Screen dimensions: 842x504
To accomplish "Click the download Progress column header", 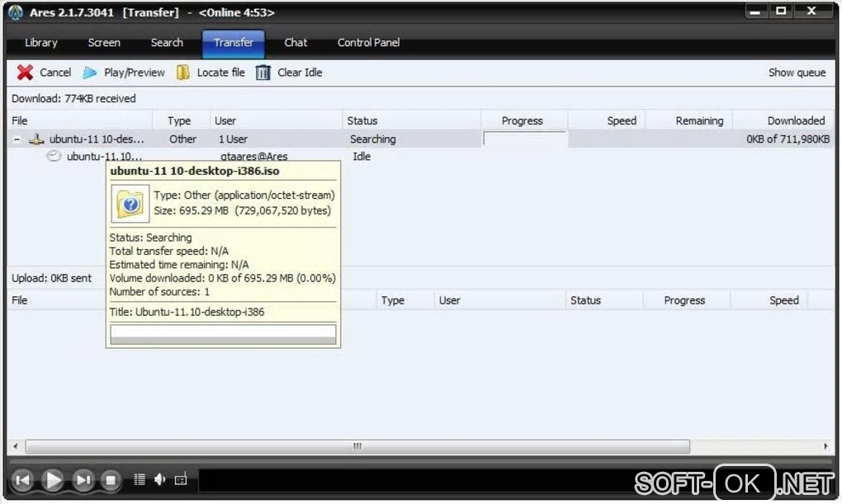I will coord(523,120).
